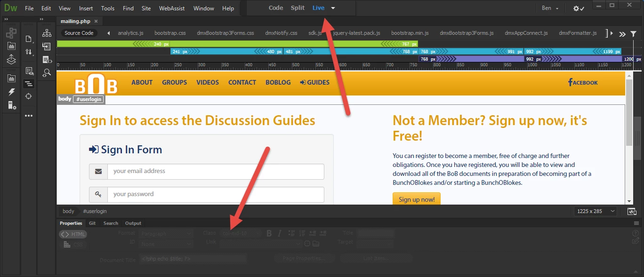The height and width of the screenshot is (277, 644).
Task: Switch to Code view
Action: point(276,8)
